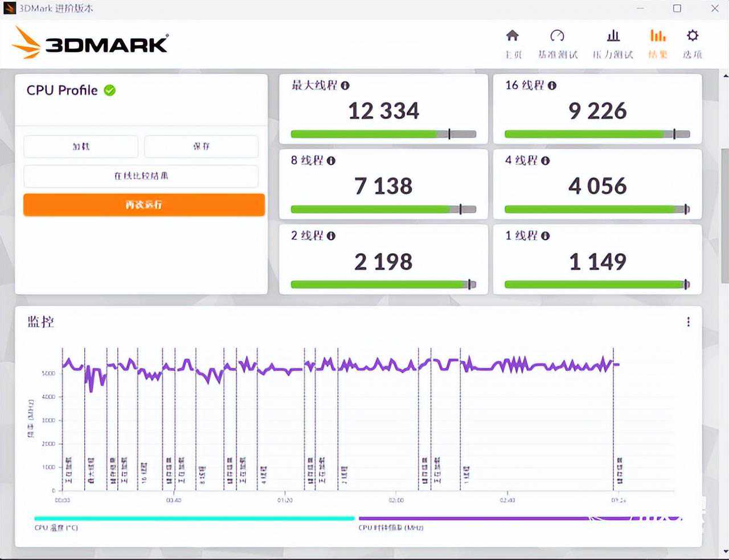Click 在线比较结果 compare online button

pyautogui.click(x=141, y=176)
